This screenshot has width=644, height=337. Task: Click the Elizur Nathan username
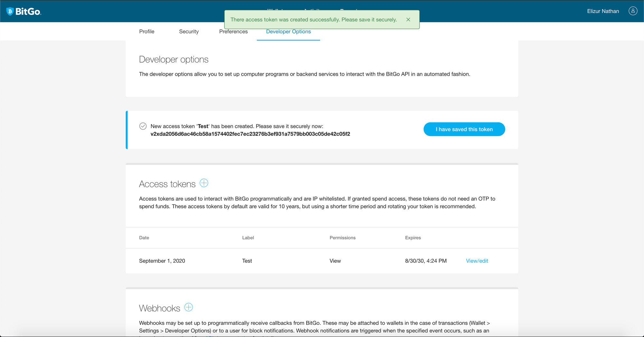(603, 11)
